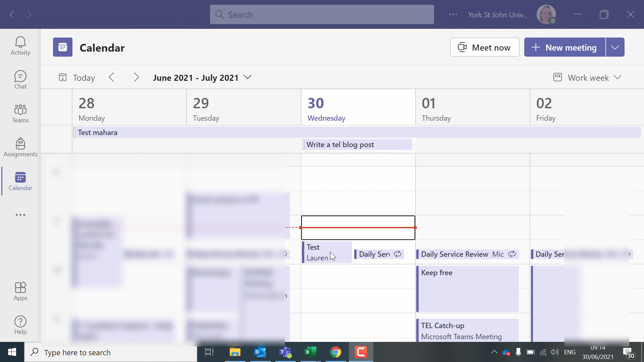Go to the previous week

tap(112, 77)
